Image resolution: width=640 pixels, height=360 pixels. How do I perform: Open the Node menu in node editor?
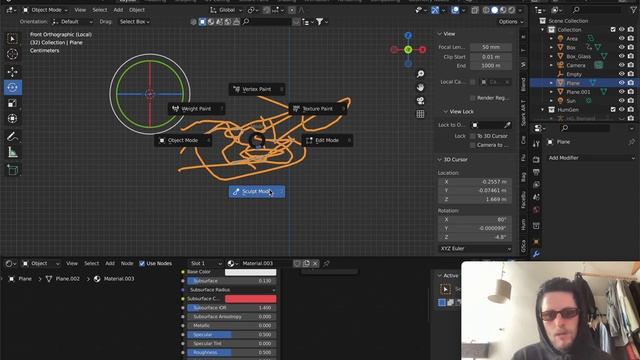[127, 264]
